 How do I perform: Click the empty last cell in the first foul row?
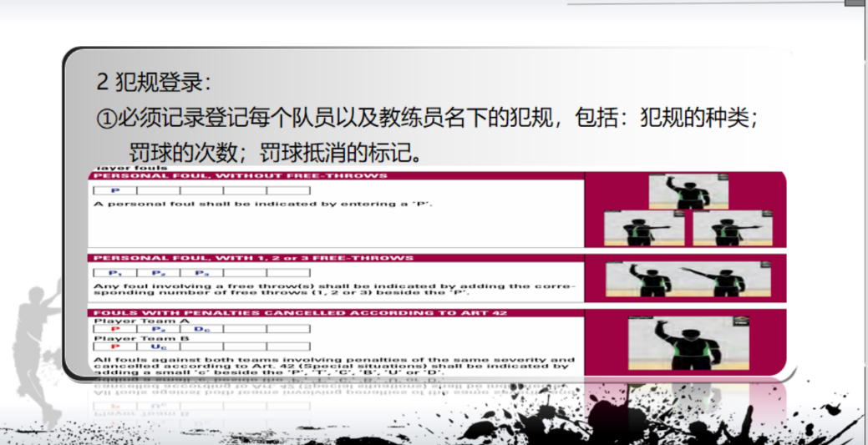coord(288,191)
